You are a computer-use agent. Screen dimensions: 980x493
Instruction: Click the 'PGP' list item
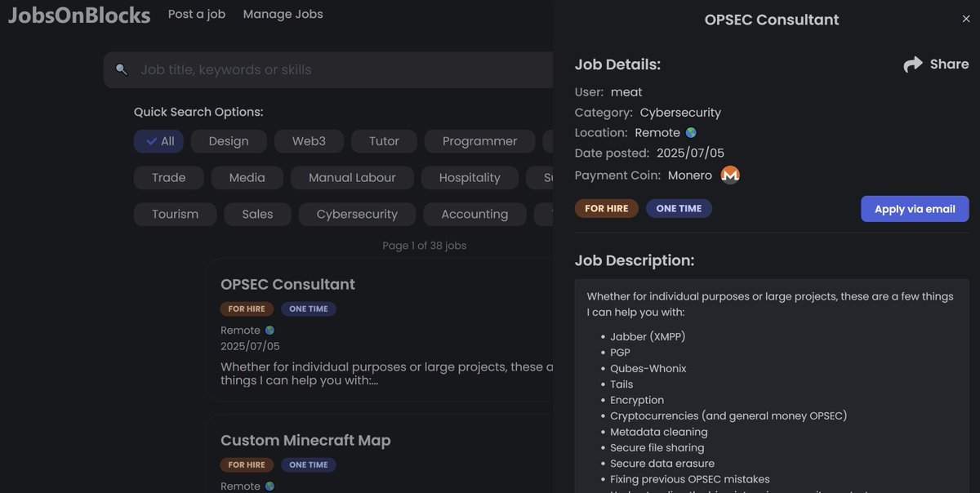coord(620,353)
